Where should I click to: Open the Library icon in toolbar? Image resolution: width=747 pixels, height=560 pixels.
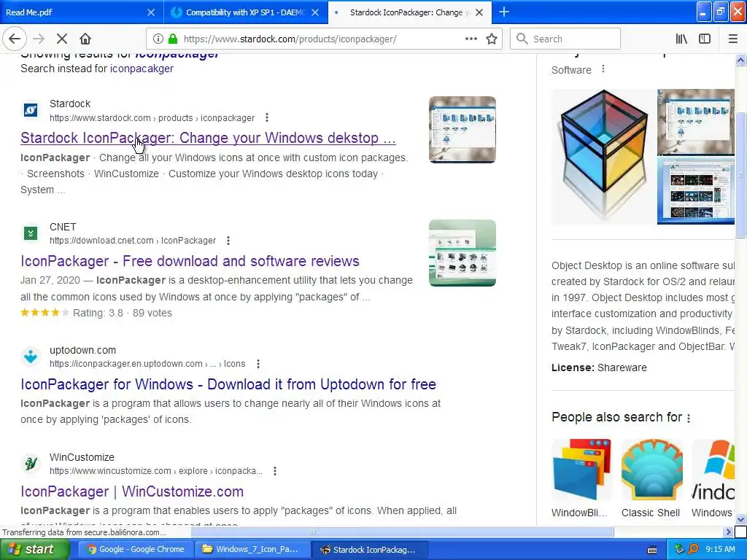click(x=681, y=39)
